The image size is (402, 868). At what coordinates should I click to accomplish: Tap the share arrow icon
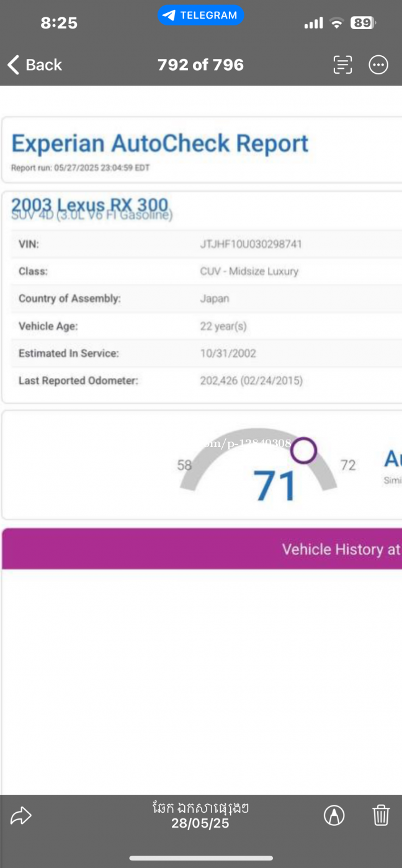21,815
